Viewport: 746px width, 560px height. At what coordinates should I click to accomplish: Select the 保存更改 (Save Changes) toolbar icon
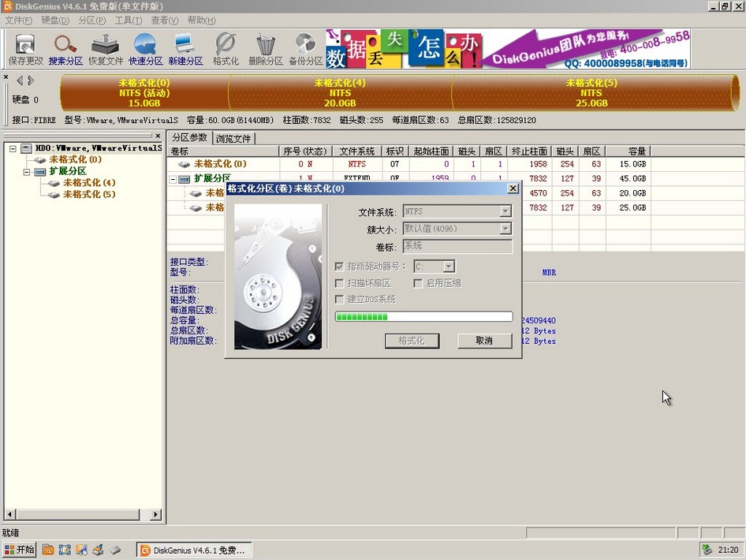click(24, 49)
